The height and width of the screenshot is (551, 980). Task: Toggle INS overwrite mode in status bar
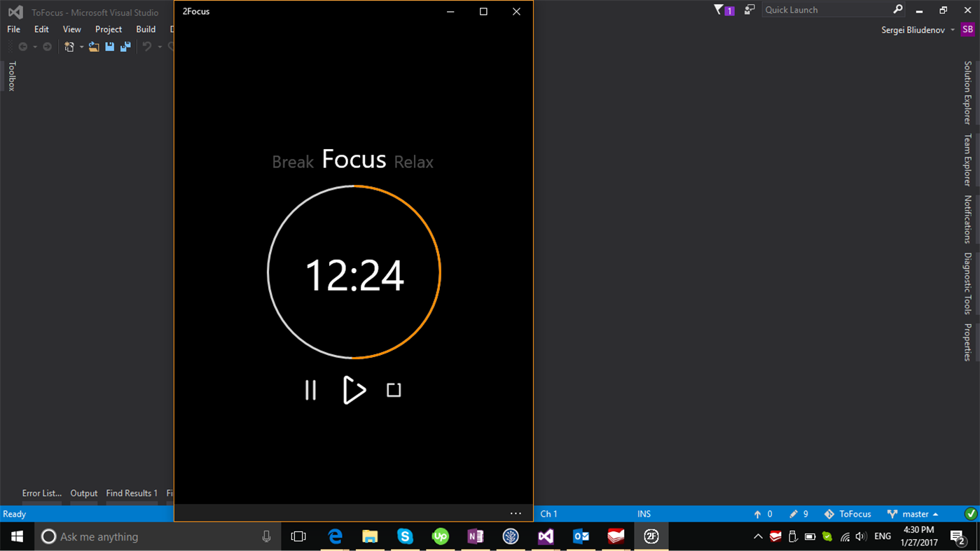644,513
